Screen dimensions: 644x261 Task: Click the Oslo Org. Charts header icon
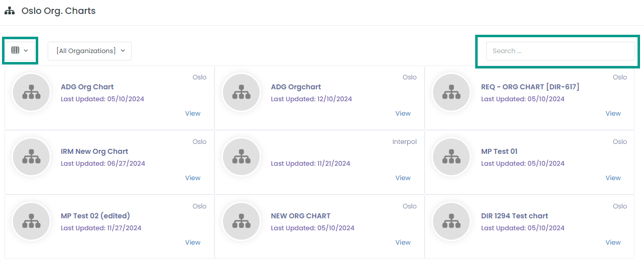(9, 10)
